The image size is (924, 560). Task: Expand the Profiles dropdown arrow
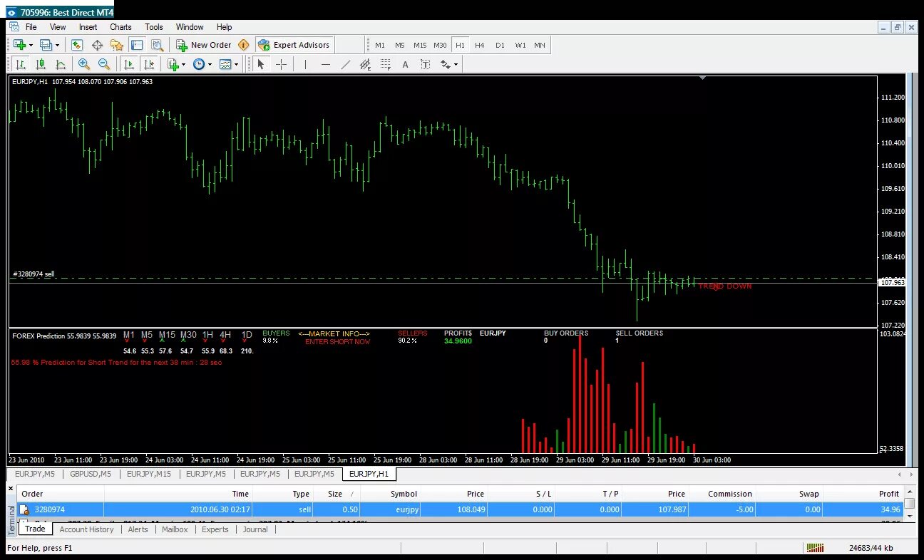pos(57,45)
